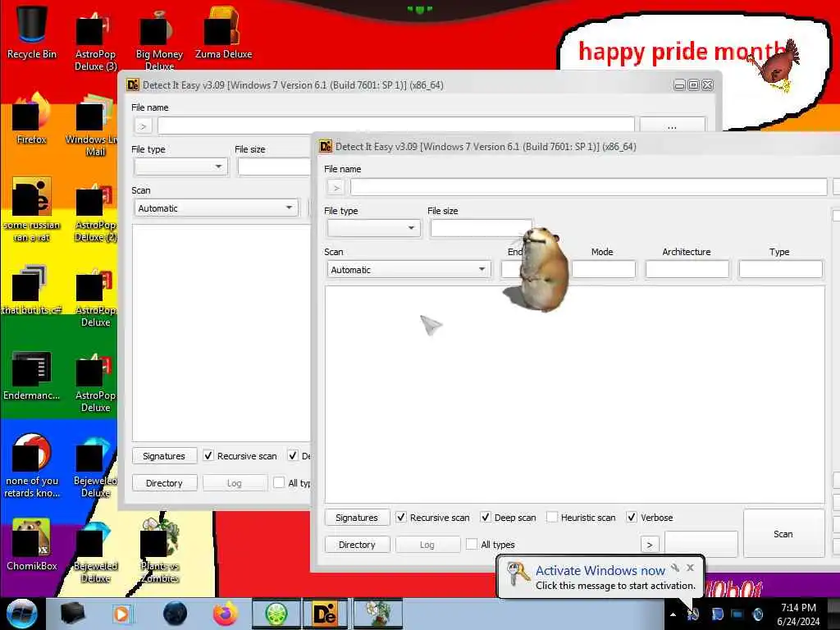Select the Firefox desktop shortcut
840x630 pixels.
click(x=32, y=119)
